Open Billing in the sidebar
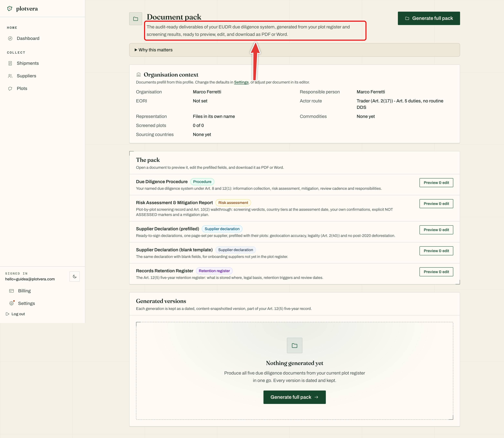This screenshot has width=504, height=438. coord(24,291)
